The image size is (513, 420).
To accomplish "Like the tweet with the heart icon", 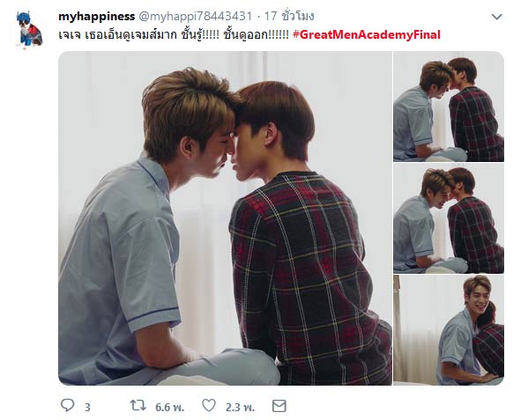I will tap(209, 405).
